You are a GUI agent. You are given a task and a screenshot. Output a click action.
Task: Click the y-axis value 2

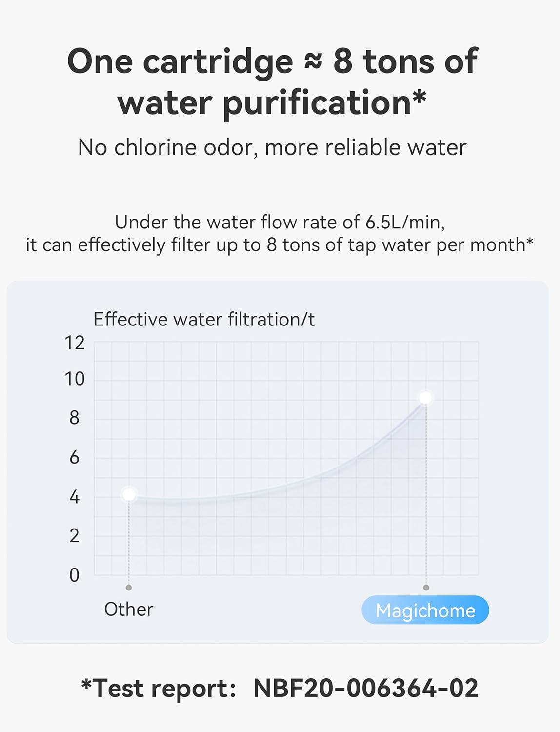74,536
